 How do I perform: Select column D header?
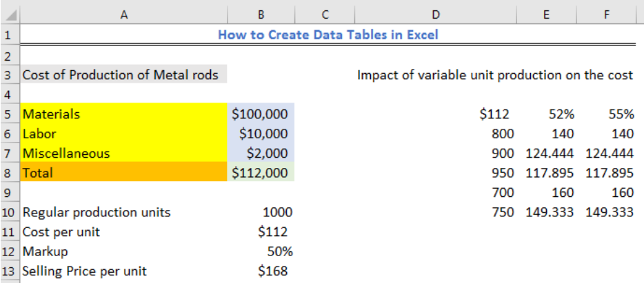435,15
